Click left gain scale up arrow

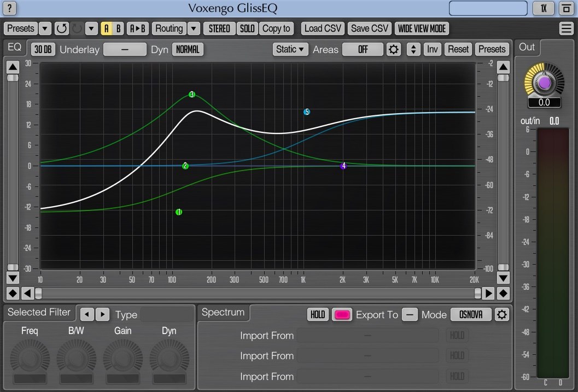pyautogui.click(x=13, y=67)
